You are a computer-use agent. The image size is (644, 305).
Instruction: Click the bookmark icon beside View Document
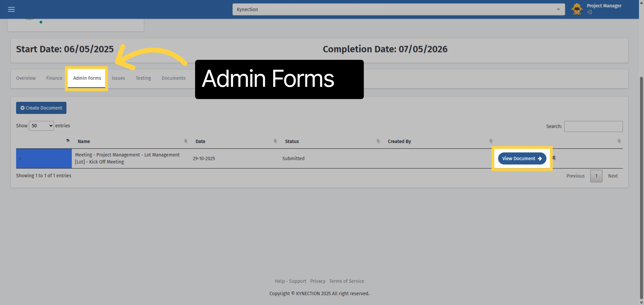(554, 158)
